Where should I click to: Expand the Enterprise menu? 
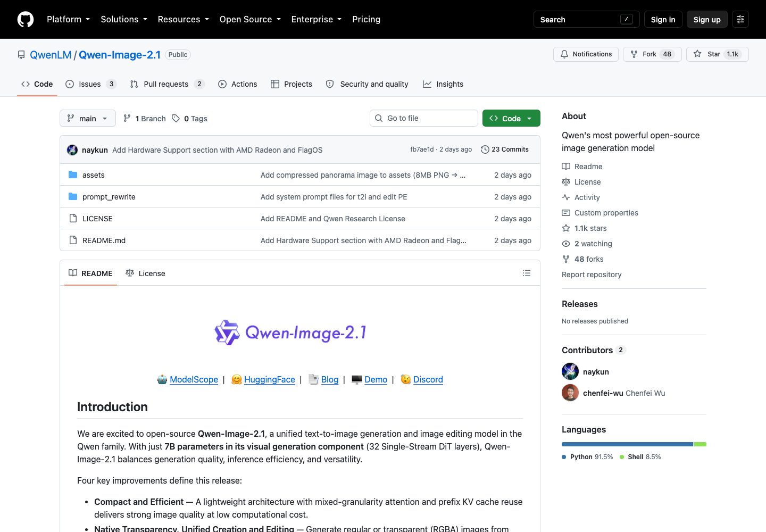click(x=316, y=19)
